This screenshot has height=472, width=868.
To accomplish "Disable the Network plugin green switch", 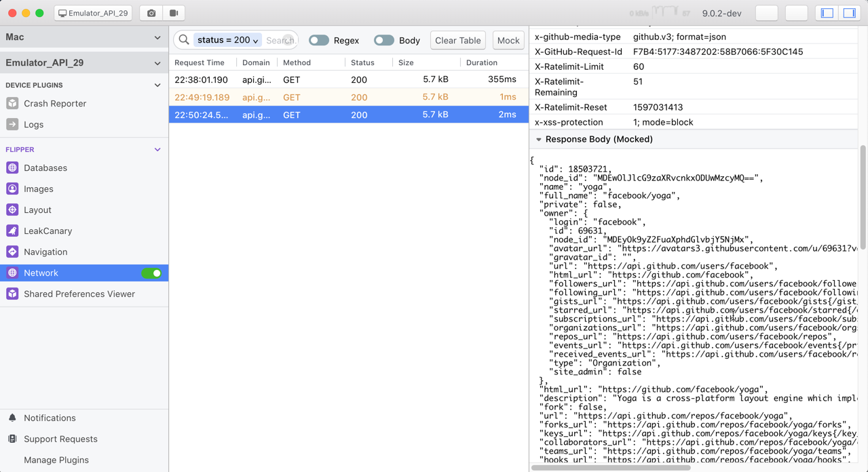I will [151, 273].
